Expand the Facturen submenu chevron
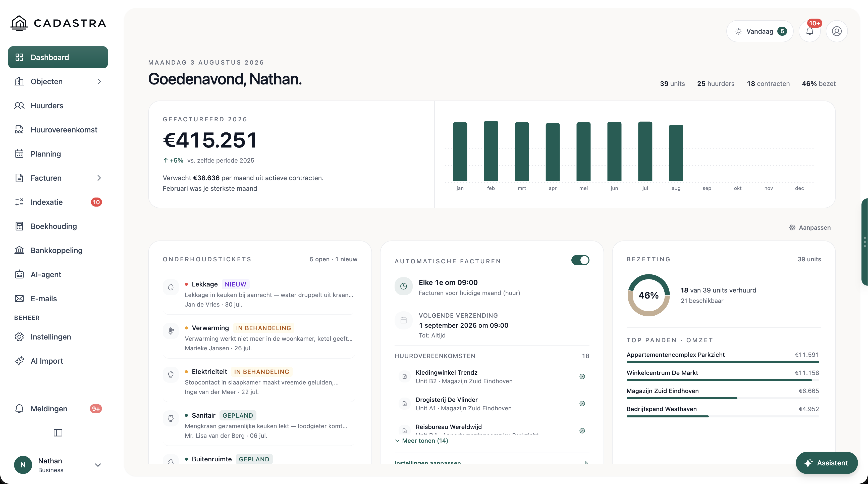This screenshot has height=484, width=868. click(x=99, y=178)
